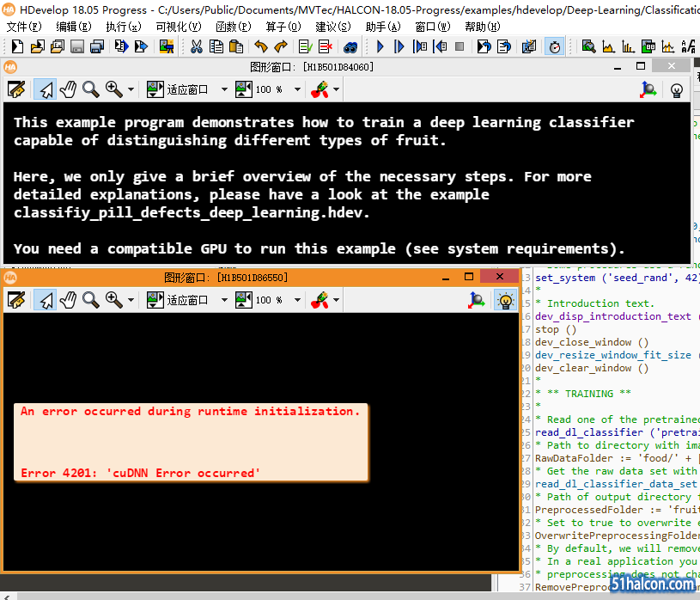Image resolution: width=700 pixels, height=600 pixels.
Task: Toggle highlighted lightbulb icon in orange graphics window
Action: 505,300
